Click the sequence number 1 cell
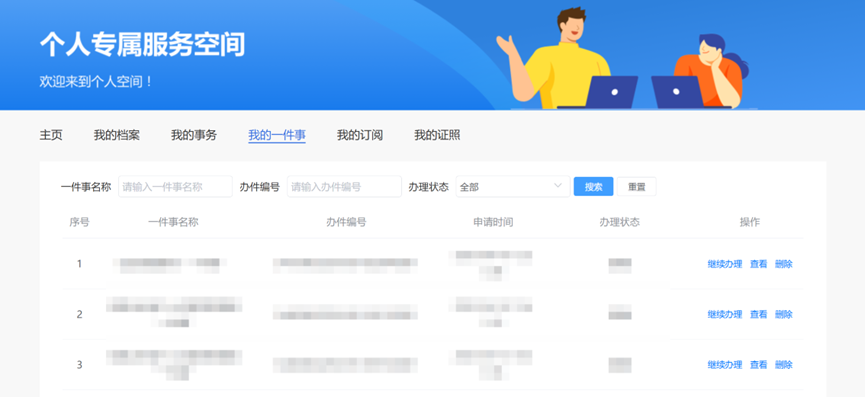Viewport: 865px width, 397px height. coord(79,264)
